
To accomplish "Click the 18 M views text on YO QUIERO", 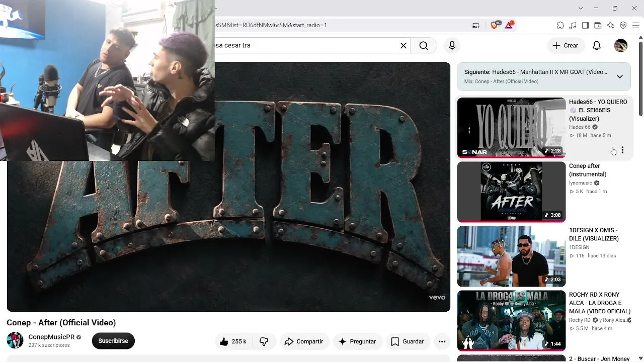I will tap(581, 136).
